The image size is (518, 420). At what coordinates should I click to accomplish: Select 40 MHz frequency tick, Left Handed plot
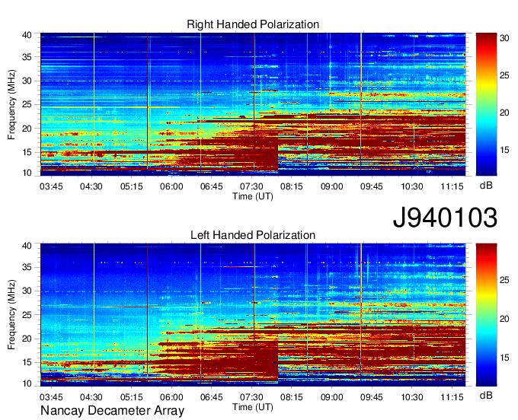(27, 246)
